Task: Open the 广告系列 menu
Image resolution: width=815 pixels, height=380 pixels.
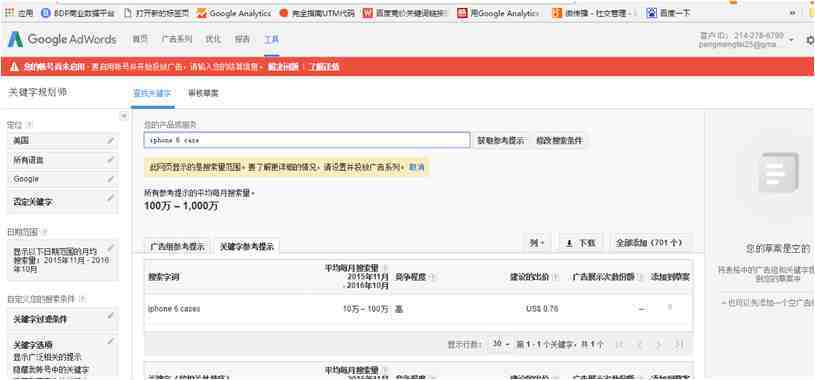Action: (177, 40)
